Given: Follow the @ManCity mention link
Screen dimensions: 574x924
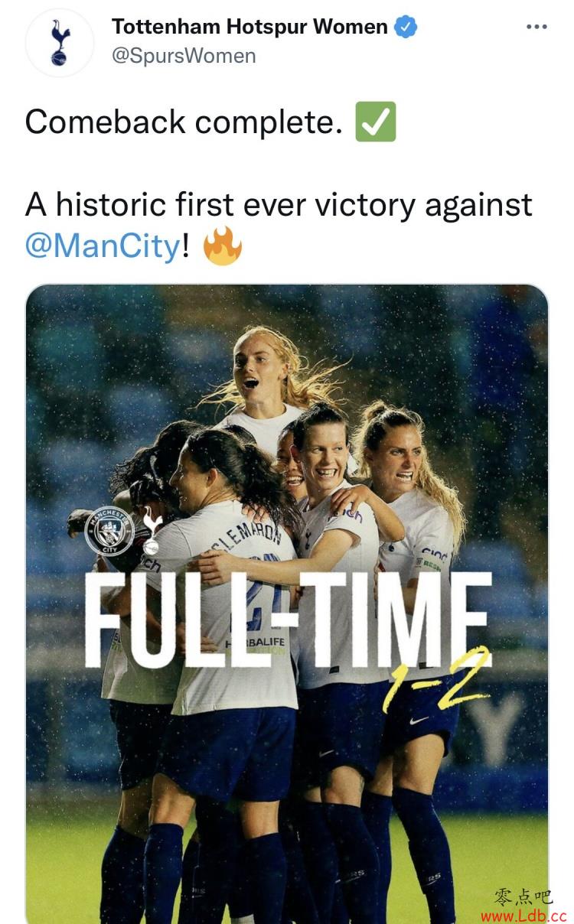Looking at the screenshot, I should click(103, 246).
